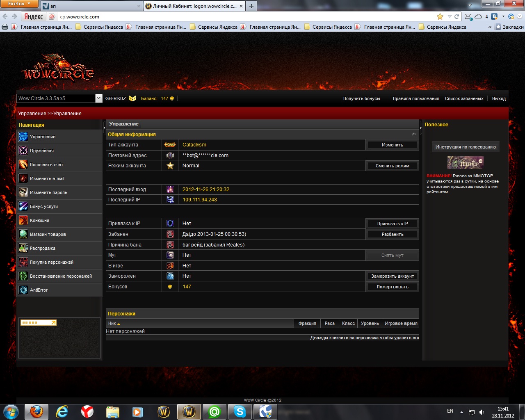Open Оружейная sidebar item
The width and height of the screenshot is (525, 420).
[x=59, y=151]
